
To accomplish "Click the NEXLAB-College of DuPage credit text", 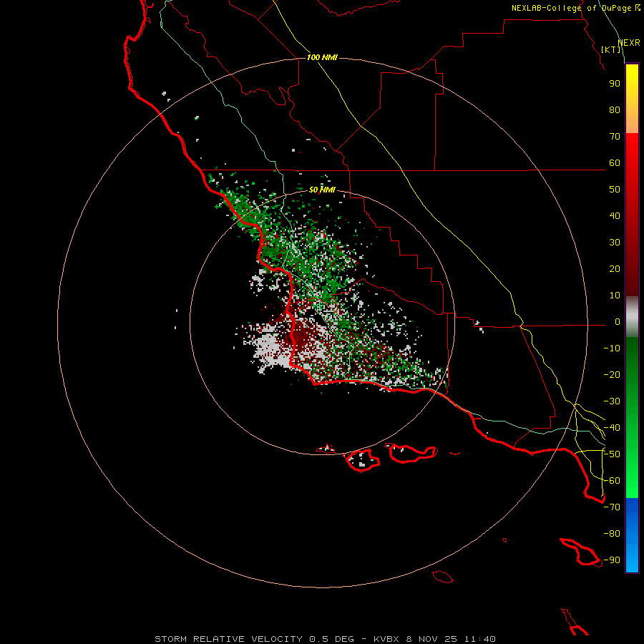I will click(x=576, y=8).
